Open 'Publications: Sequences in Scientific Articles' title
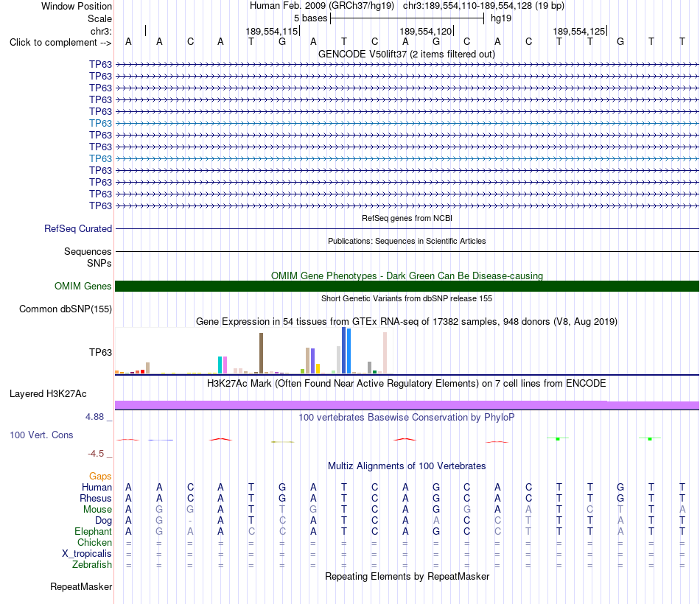 coord(407,241)
